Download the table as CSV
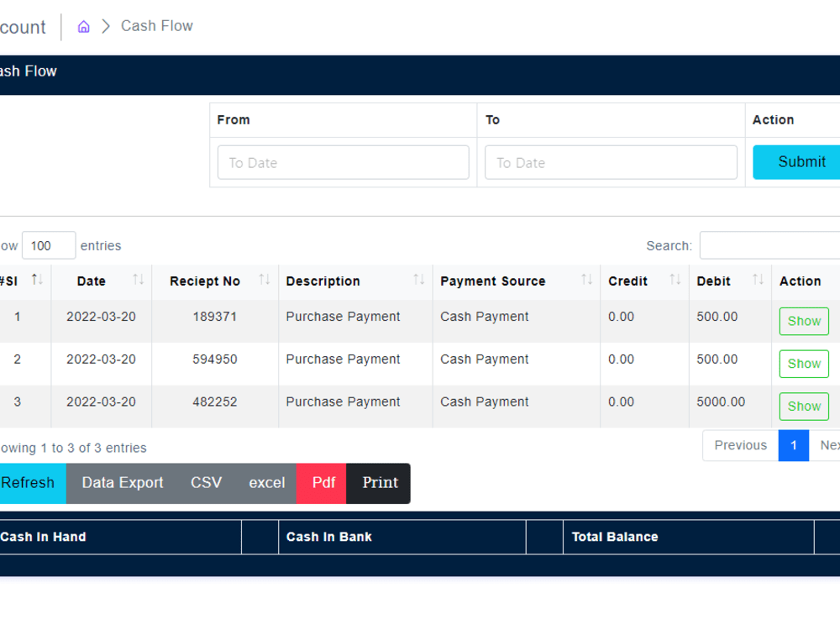Viewport: 840px width, 630px height. [x=206, y=483]
